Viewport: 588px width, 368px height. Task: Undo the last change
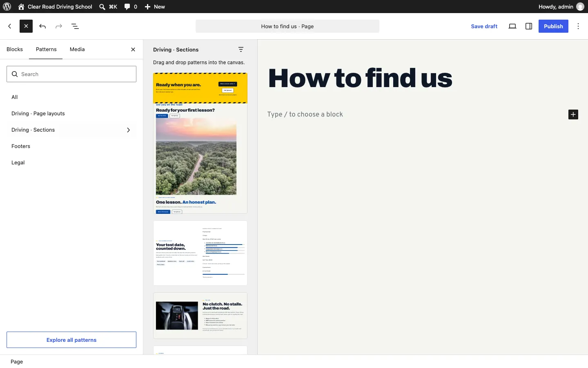point(42,26)
